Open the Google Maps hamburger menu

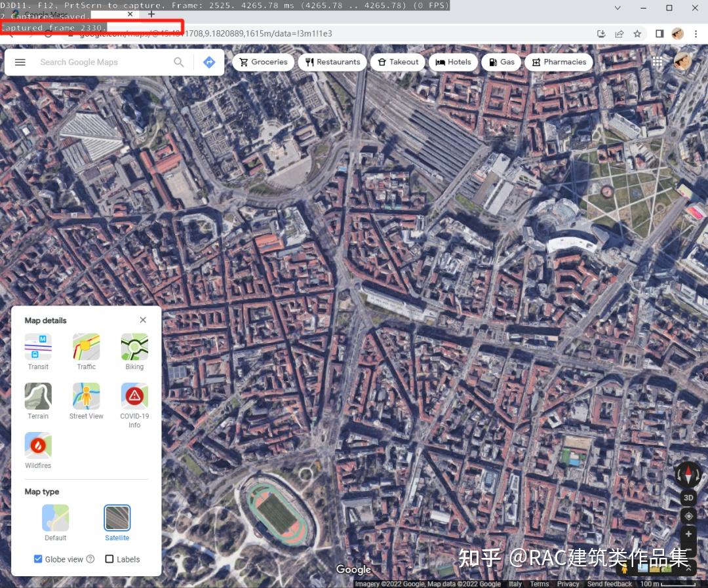(x=20, y=62)
